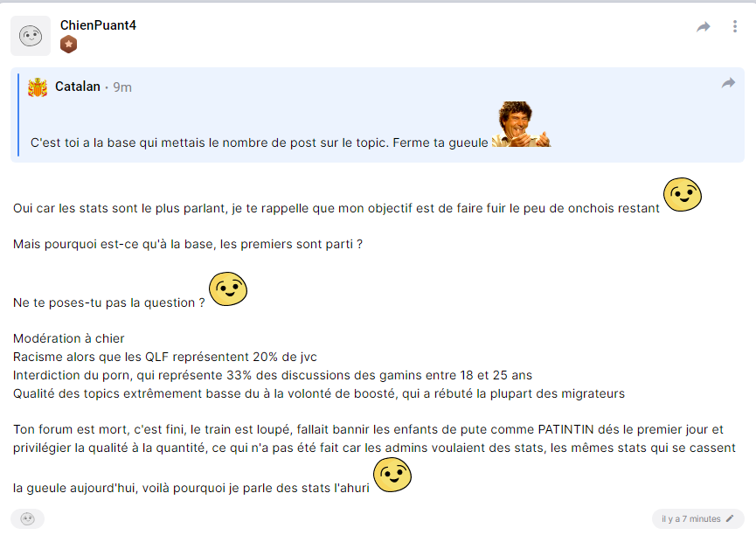Click the smiley sticker after 'l'ahuri'
756x535 pixels.
[x=392, y=475]
